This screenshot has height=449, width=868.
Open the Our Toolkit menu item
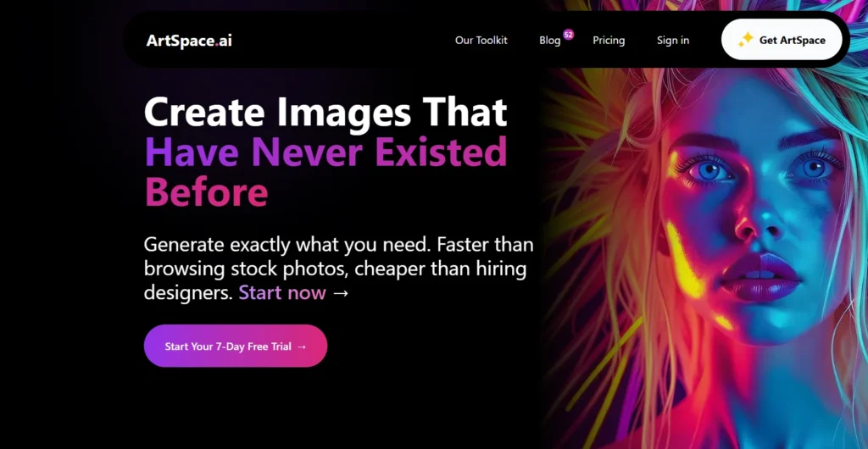481,41
